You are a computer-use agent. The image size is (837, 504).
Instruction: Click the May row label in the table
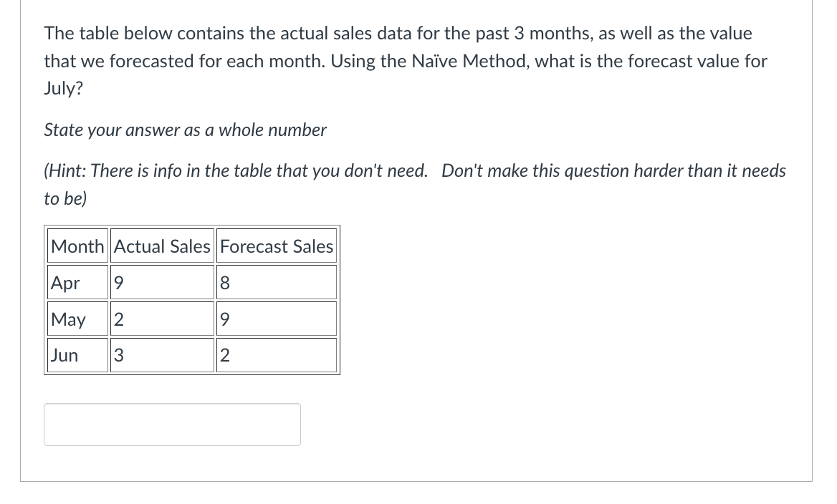point(68,319)
